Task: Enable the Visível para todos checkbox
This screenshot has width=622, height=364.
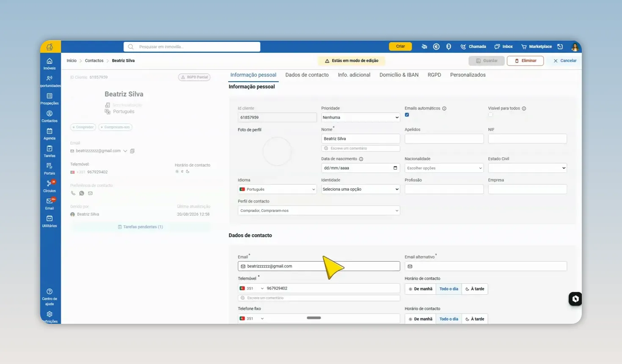Action: (x=490, y=115)
